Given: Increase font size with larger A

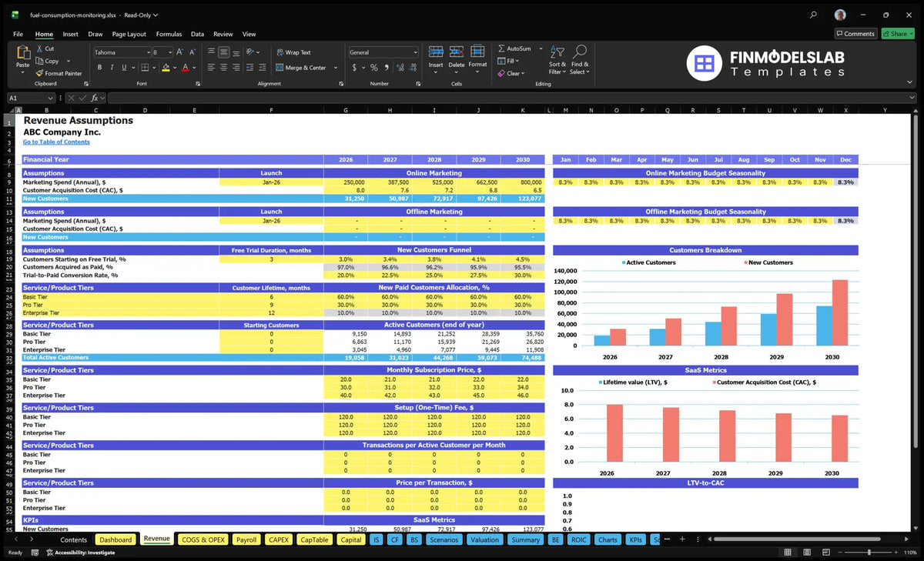Looking at the screenshot, I should point(180,52).
